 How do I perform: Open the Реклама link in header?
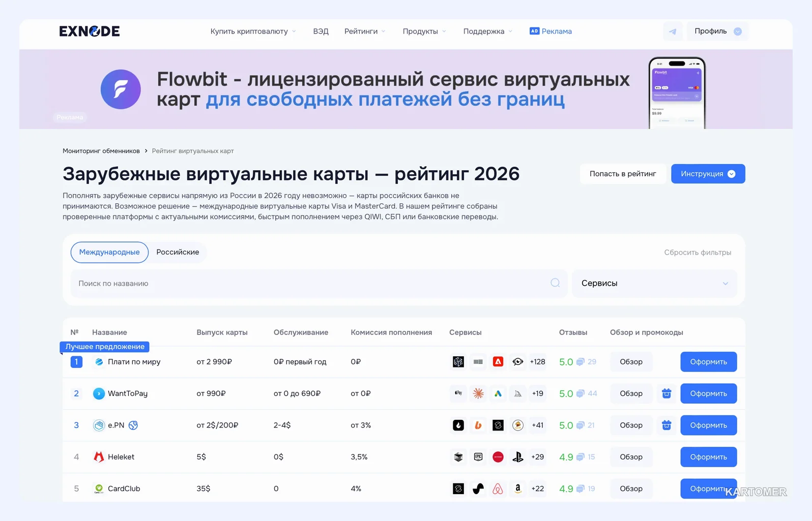pyautogui.click(x=550, y=32)
